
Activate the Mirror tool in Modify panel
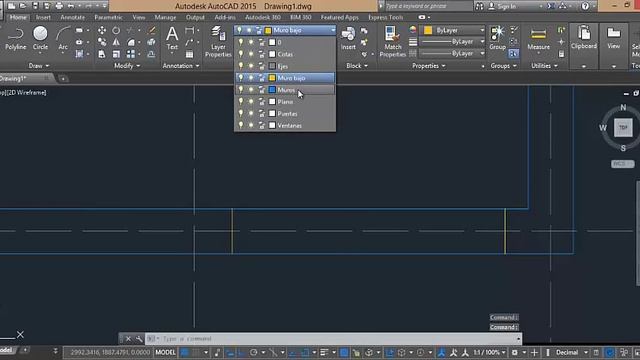116,42
